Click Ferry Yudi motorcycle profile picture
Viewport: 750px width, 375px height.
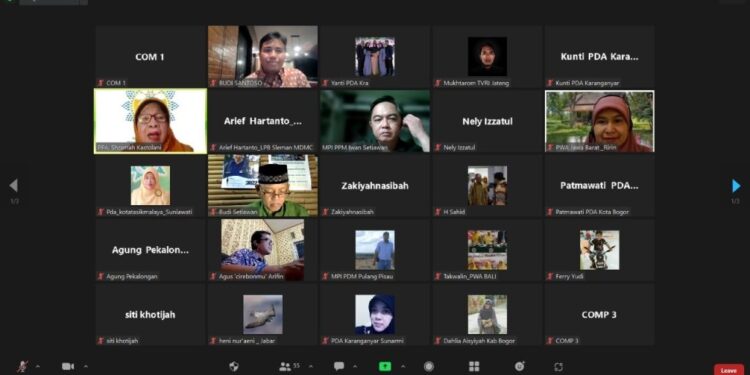point(600,250)
